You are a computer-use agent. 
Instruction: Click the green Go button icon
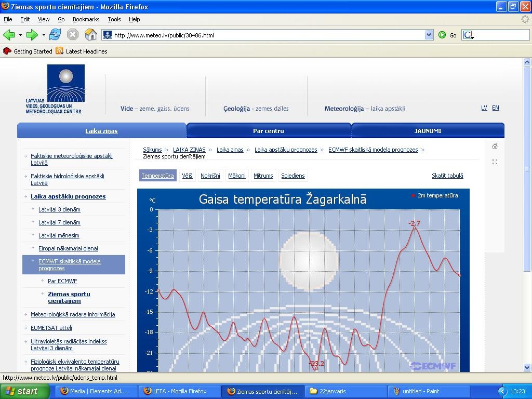click(442, 35)
